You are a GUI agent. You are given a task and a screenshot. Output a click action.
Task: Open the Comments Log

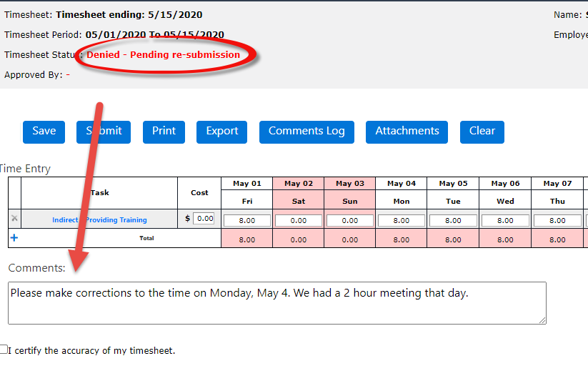tap(307, 132)
